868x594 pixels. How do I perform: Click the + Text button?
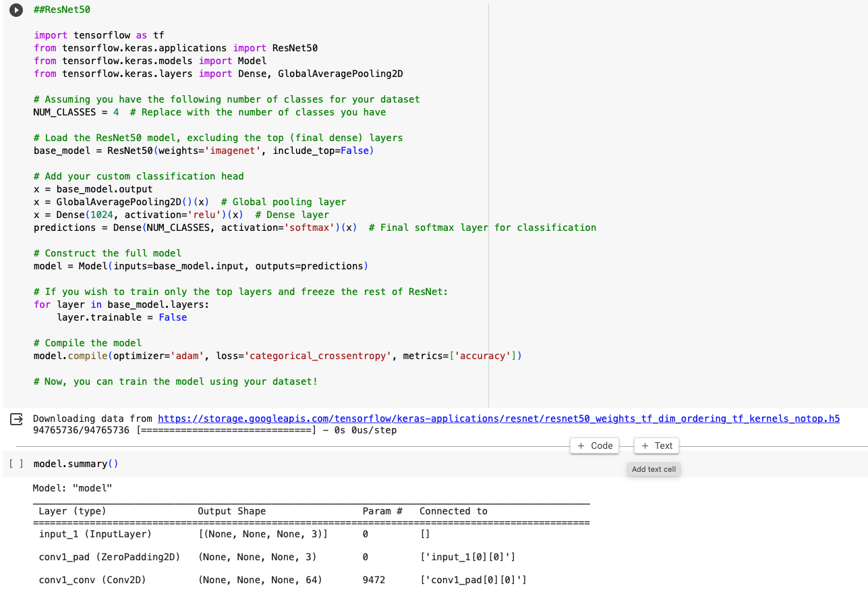[657, 446]
